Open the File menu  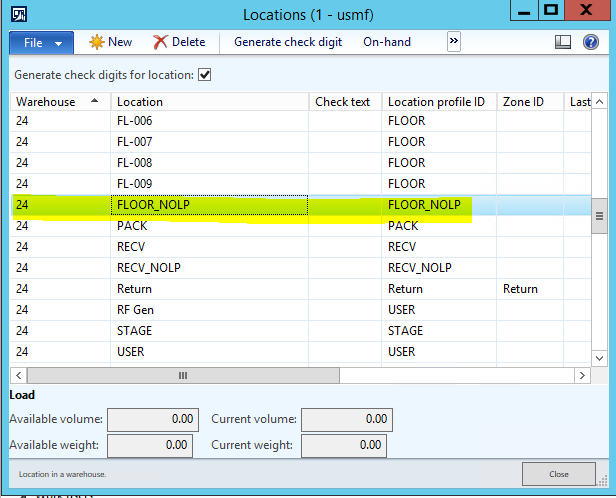pos(41,43)
